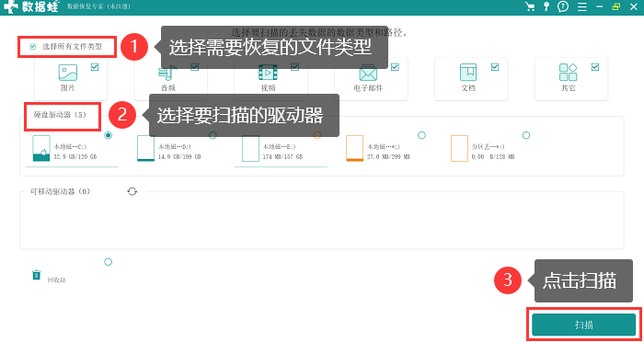
Task: Click the 其它 label text
Action: pos(569,88)
